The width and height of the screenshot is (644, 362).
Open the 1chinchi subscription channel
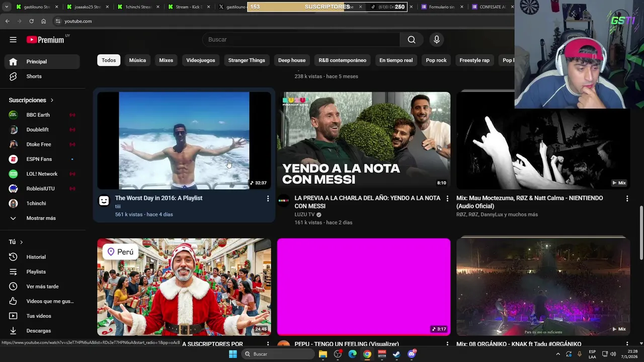click(42, 203)
